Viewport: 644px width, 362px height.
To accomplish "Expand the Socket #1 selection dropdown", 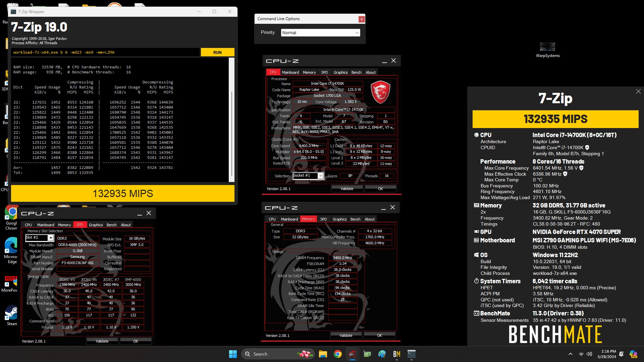I will (x=320, y=176).
